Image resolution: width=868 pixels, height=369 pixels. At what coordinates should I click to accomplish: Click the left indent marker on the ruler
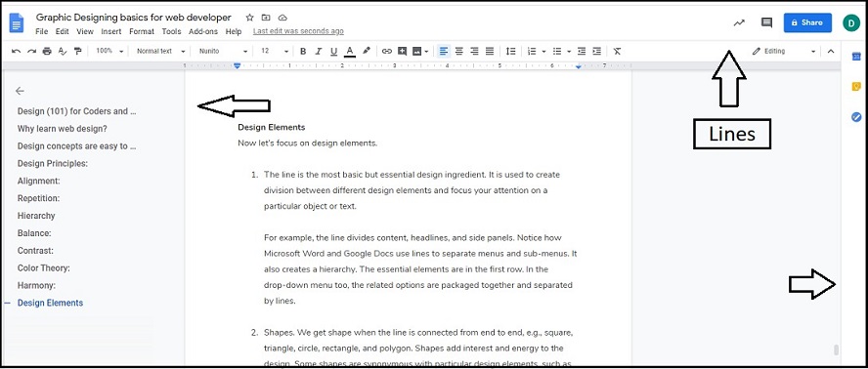click(237, 66)
